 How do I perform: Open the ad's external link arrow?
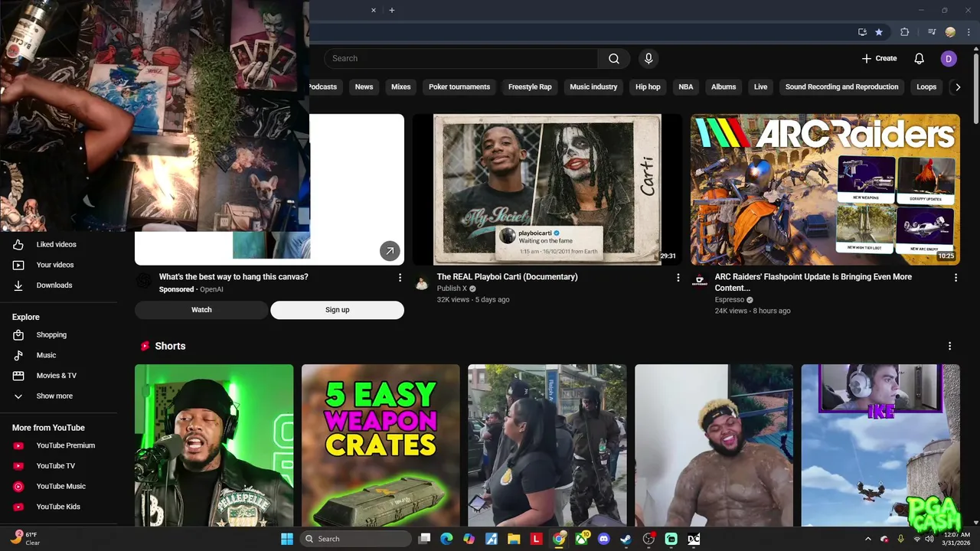(x=390, y=251)
